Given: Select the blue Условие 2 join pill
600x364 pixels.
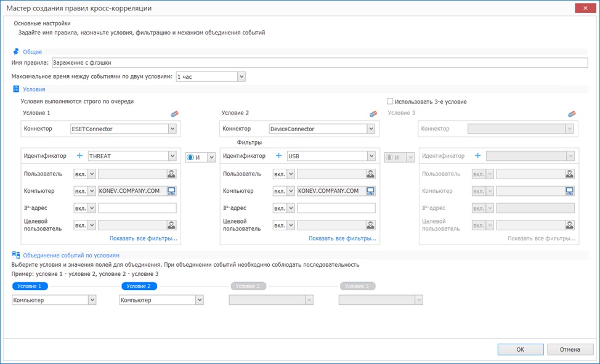Looking at the screenshot, I should 140,286.
